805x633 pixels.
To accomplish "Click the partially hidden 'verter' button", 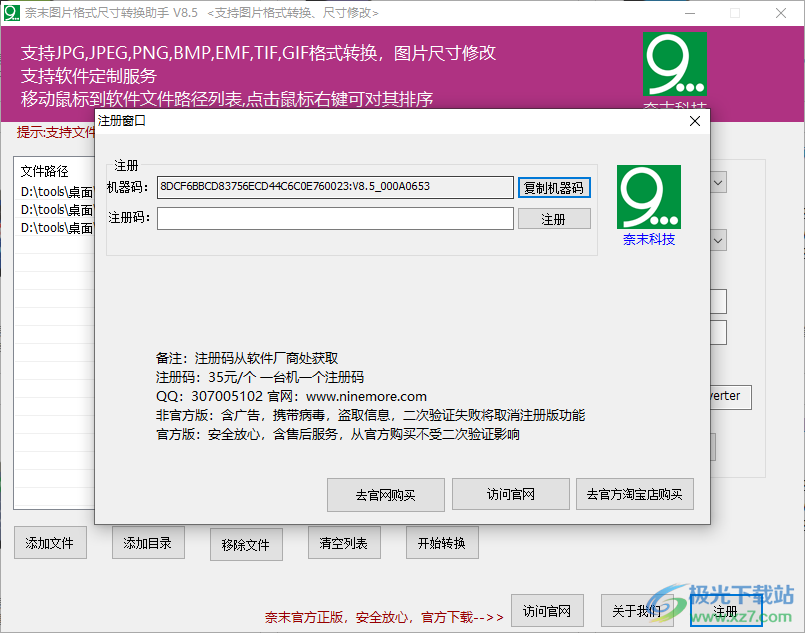I will click(x=731, y=397).
